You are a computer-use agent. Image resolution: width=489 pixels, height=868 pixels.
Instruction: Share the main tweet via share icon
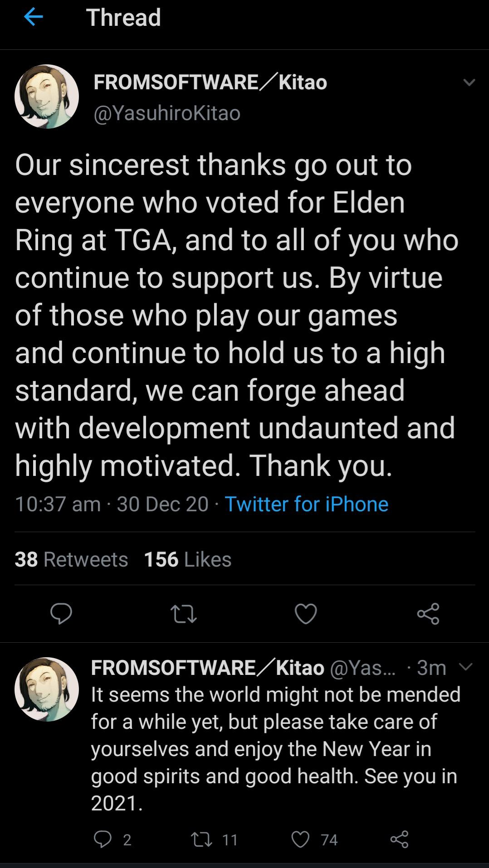(428, 614)
